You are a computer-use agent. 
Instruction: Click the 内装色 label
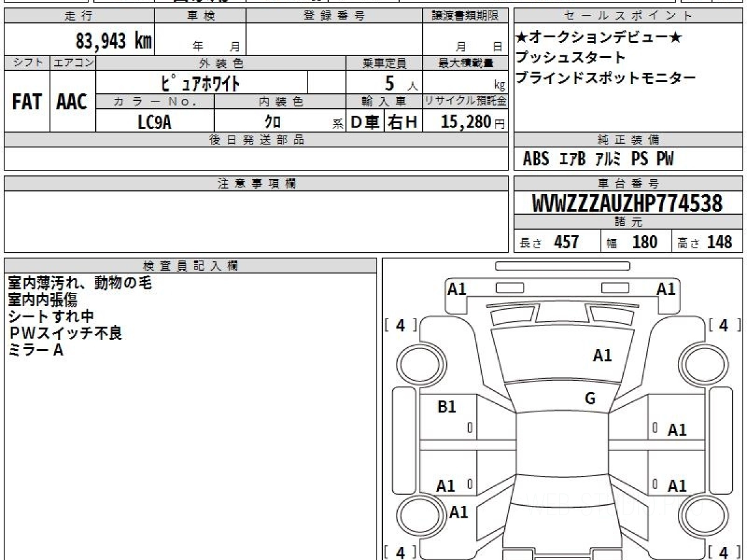280,101
